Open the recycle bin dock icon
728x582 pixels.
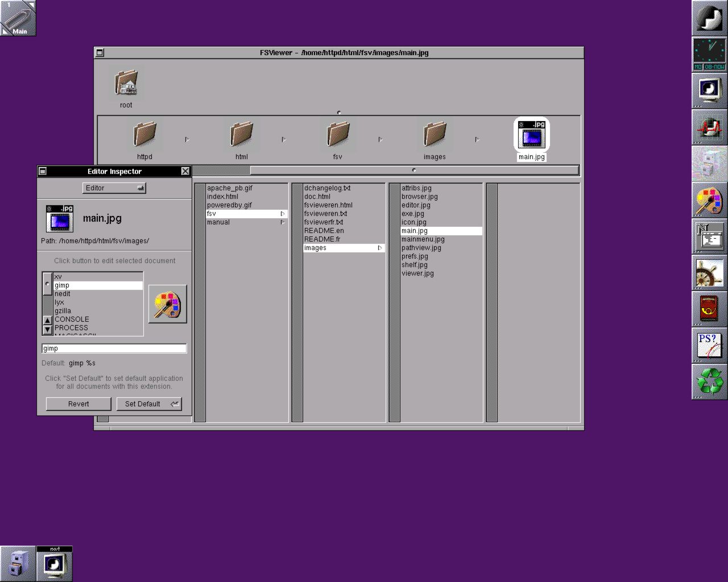pyautogui.click(x=709, y=381)
